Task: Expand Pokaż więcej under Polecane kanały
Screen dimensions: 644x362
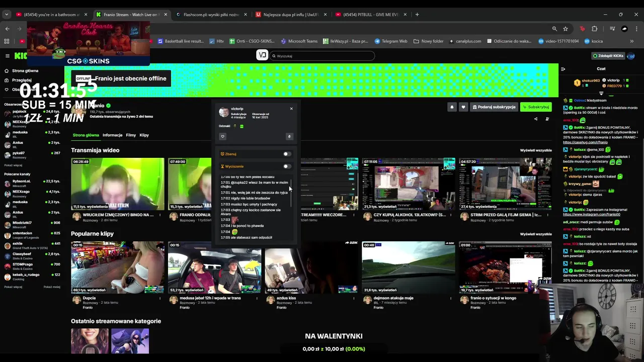Action: (x=13, y=287)
